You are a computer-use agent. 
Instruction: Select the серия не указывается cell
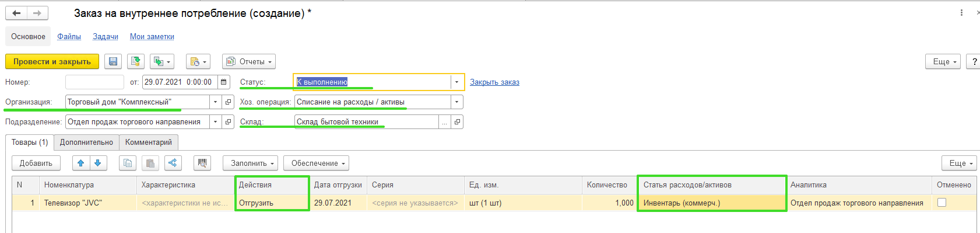416,203
